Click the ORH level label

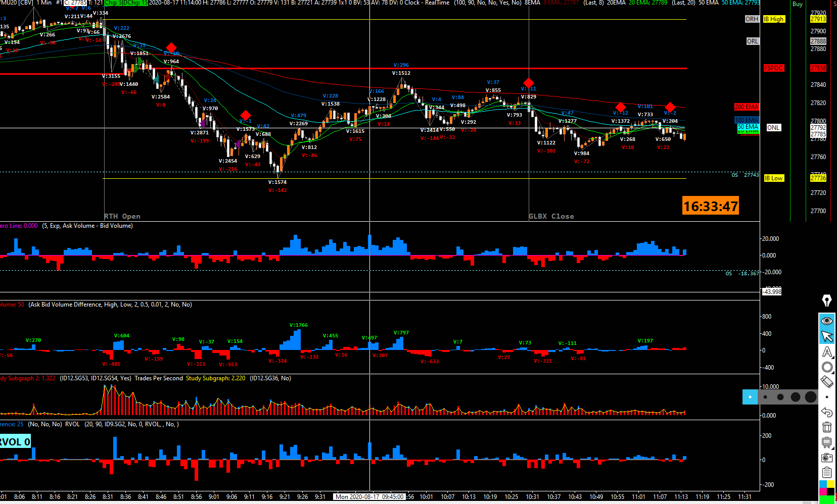point(752,19)
